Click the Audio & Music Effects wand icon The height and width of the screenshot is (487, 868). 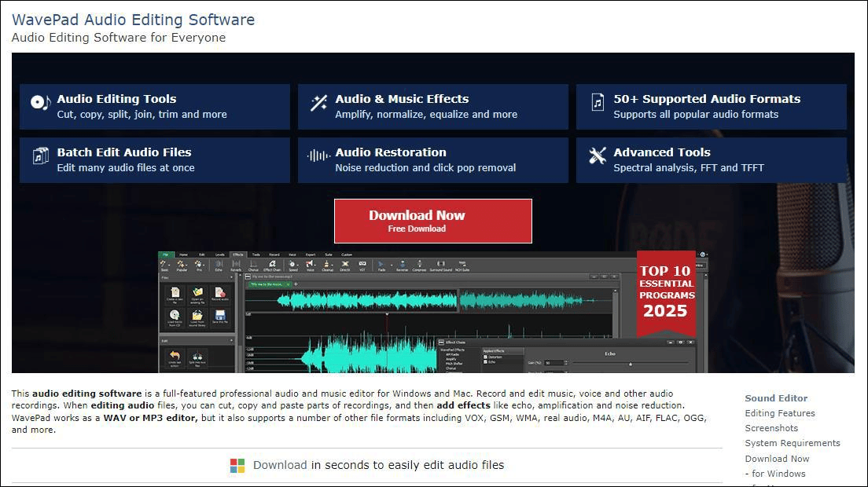318,103
